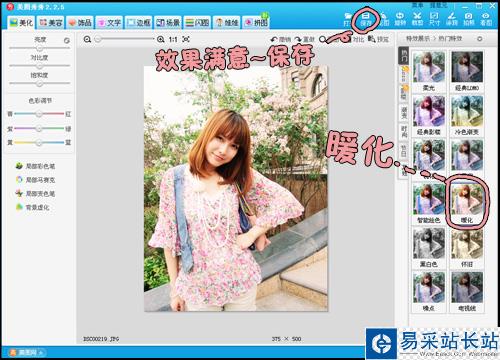This screenshot has height=360, width=500.
Task: Select 局部变色笔 local recolor pen
Action: [36, 193]
